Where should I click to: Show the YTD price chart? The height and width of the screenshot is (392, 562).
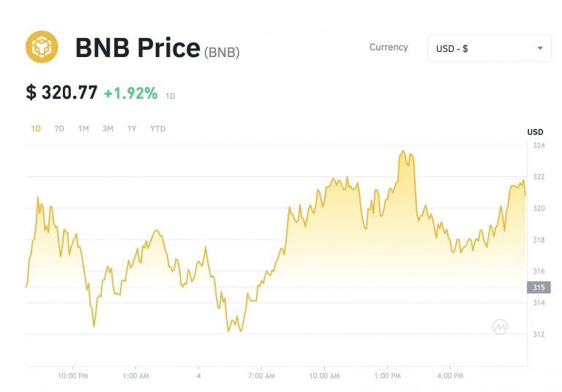pyautogui.click(x=157, y=129)
